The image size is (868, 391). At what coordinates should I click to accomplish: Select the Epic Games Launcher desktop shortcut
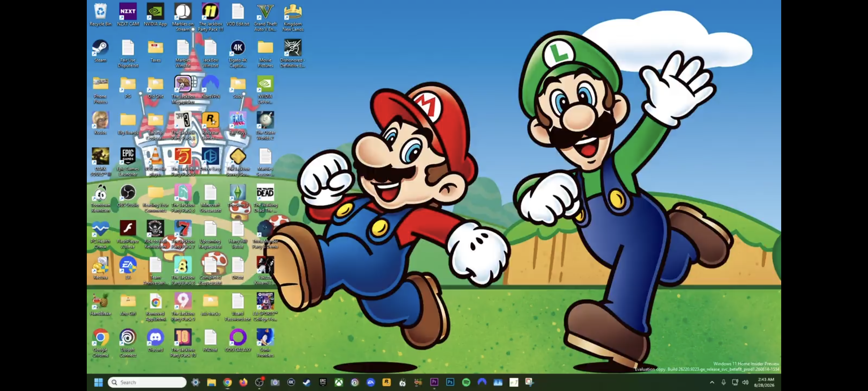point(128,162)
